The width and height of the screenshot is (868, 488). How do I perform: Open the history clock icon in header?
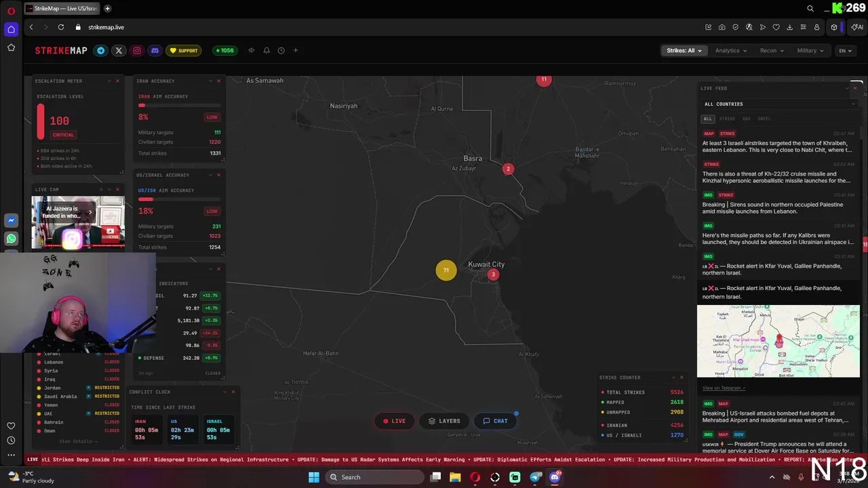tap(281, 51)
